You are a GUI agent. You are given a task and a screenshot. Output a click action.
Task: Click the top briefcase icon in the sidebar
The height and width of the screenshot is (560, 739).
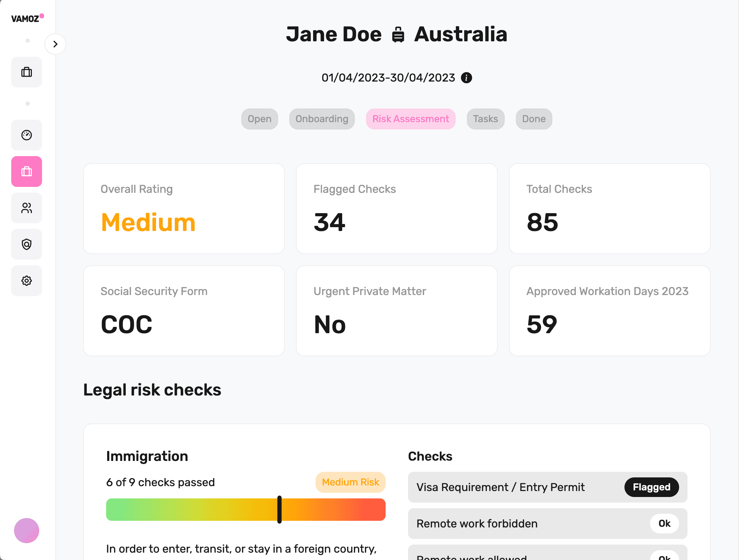coord(27,72)
